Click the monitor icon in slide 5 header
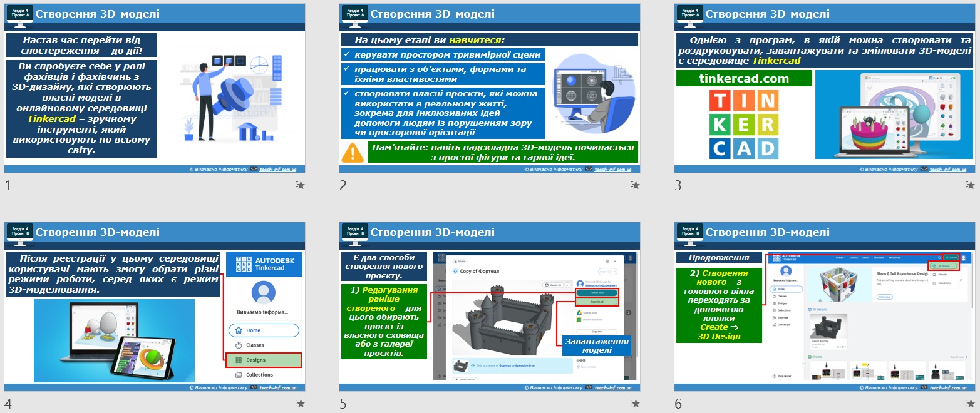This screenshot has width=980, height=413. point(354,233)
